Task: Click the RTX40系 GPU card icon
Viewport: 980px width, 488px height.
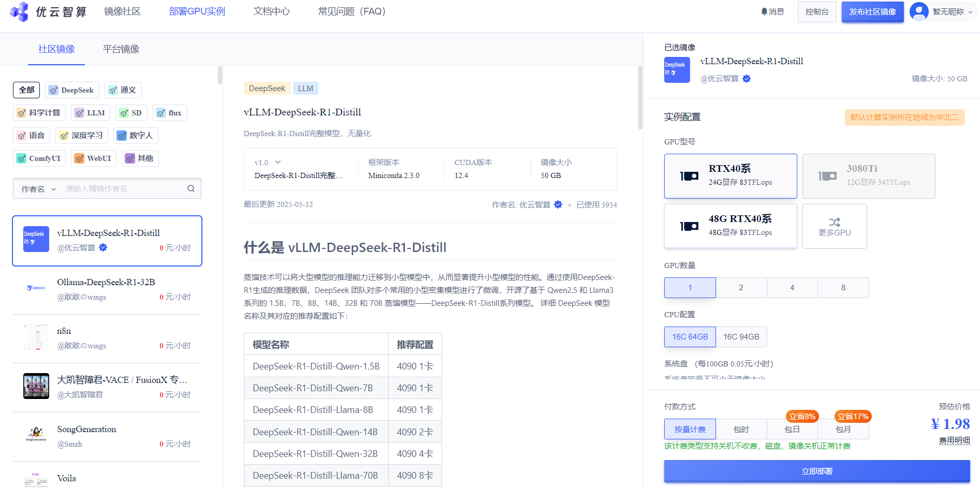Action: tap(689, 176)
